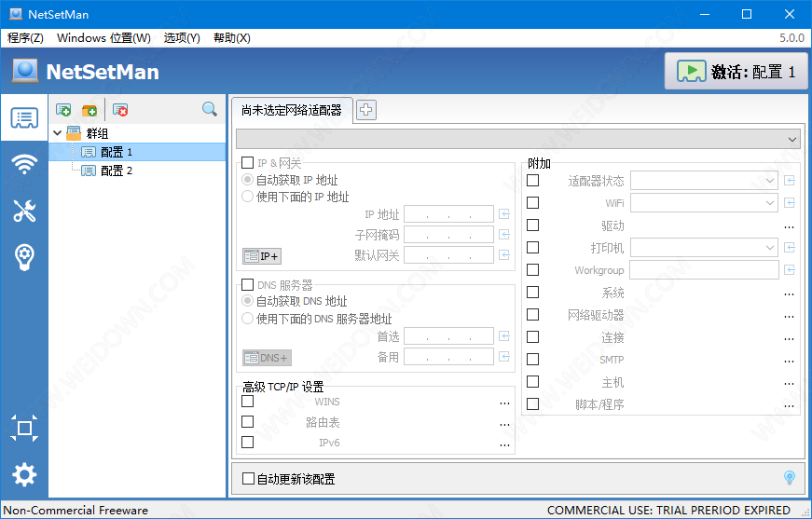The image size is (812, 519).
Task: Open 路由表 settings ellipsis
Action: tap(504, 424)
